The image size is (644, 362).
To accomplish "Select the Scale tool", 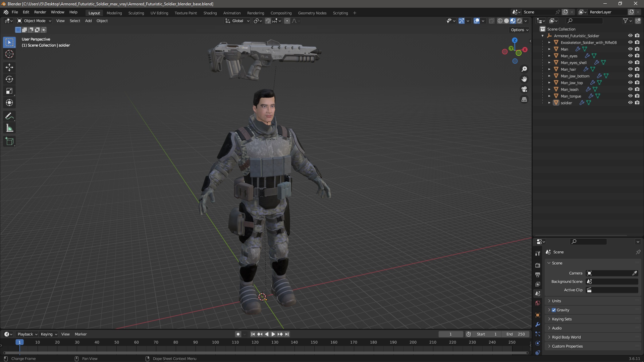I will (x=9, y=91).
